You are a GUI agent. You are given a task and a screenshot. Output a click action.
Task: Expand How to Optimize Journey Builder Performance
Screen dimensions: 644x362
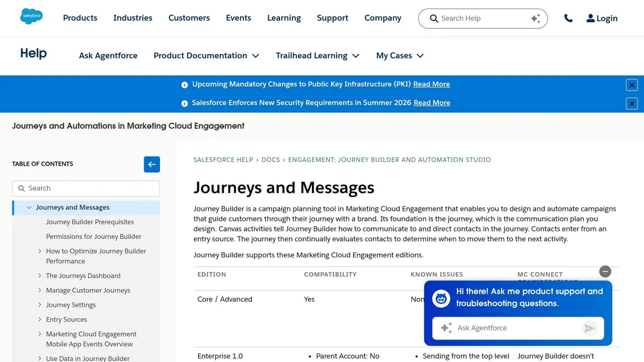pos(40,251)
